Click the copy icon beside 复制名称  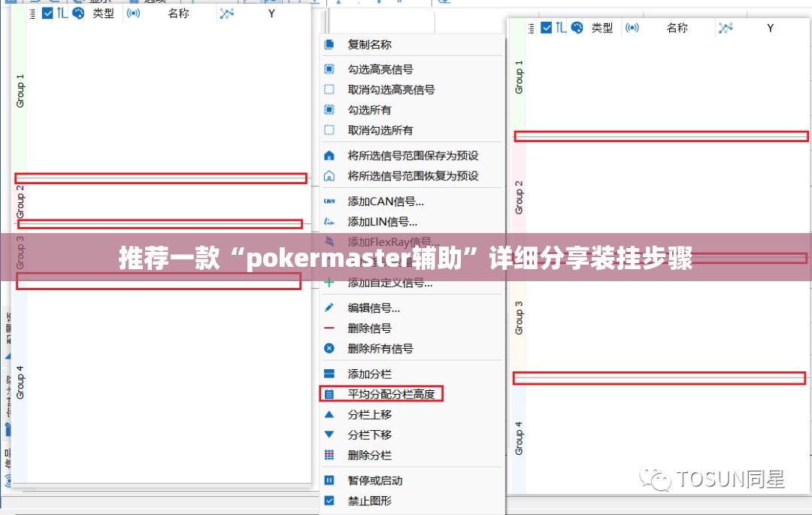point(329,44)
